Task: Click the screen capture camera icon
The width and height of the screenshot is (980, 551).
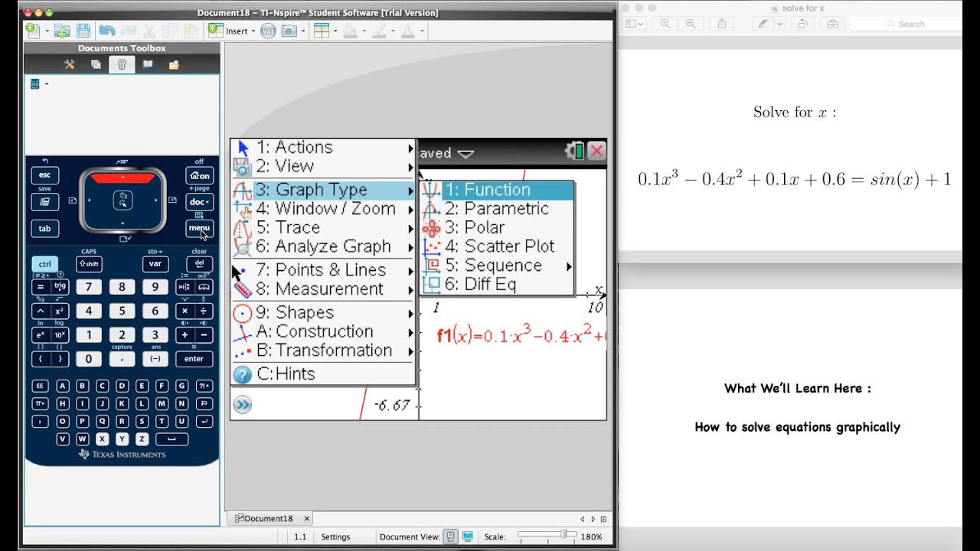Action: (289, 31)
